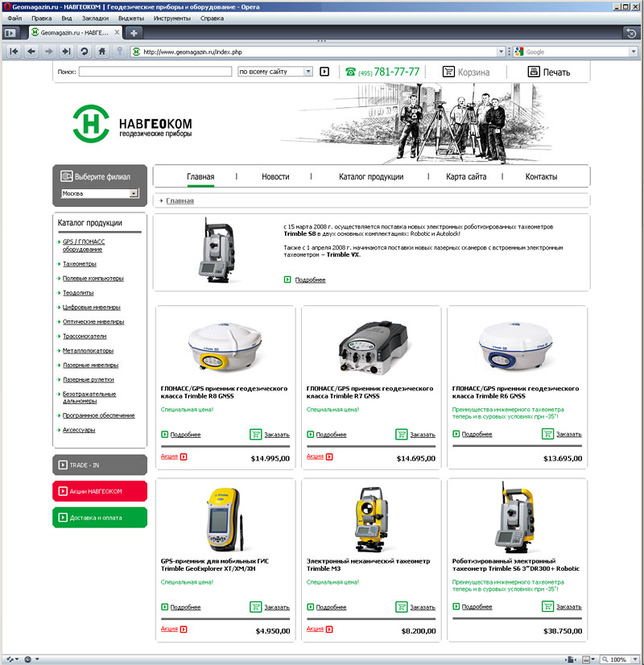This screenshot has width=644, height=665.
Task: Go back with the Back arrow button
Action: [31, 52]
